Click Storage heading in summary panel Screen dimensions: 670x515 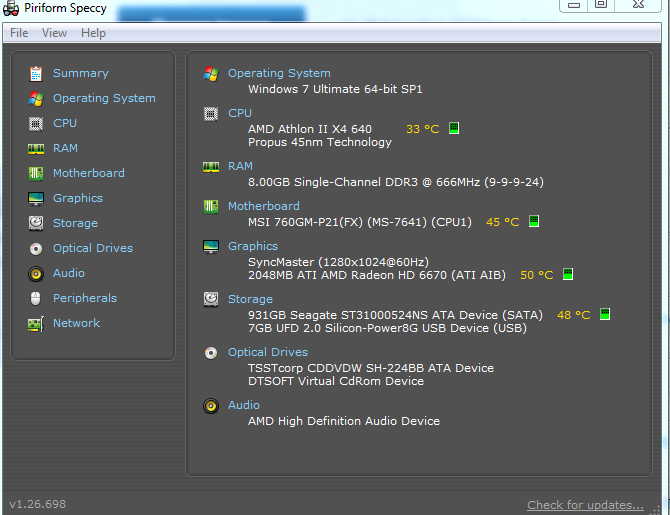point(250,300)
